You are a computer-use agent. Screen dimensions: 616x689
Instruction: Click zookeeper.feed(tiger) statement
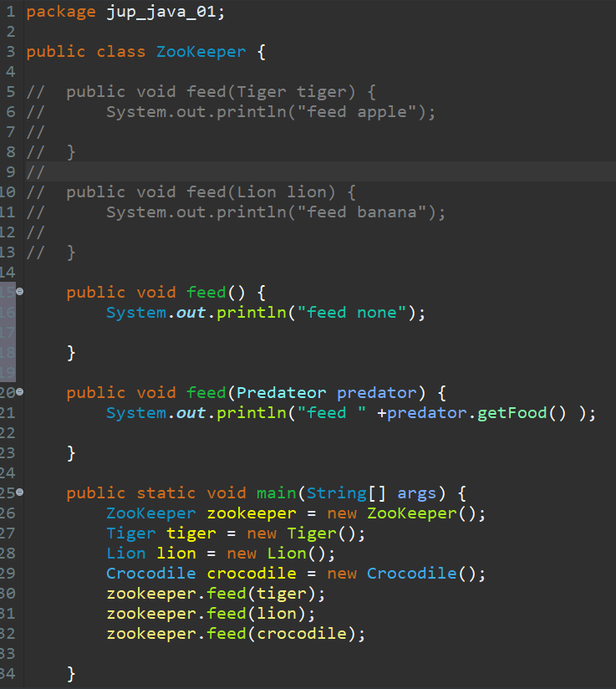coord(216,594)
